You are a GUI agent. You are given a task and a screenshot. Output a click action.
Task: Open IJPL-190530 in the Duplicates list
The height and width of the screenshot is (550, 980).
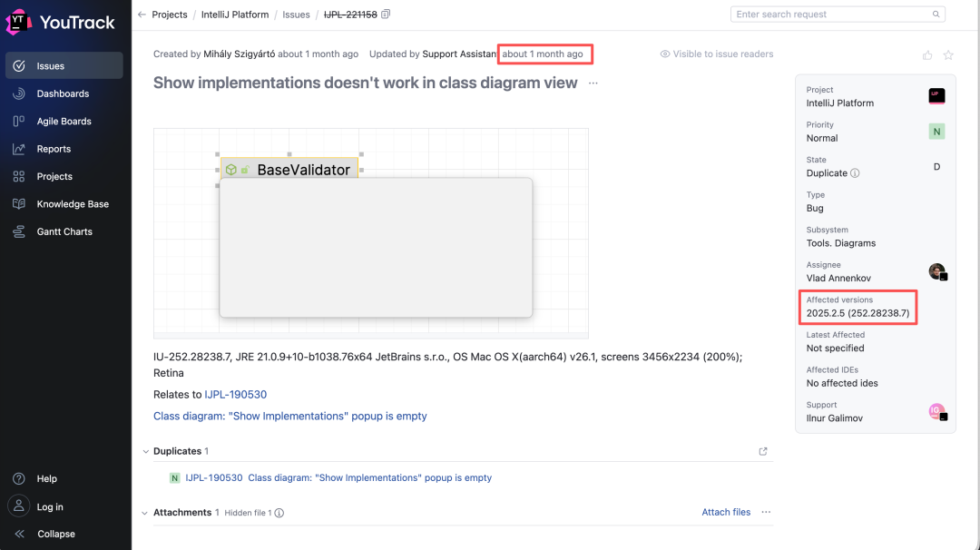pos(214,477)
